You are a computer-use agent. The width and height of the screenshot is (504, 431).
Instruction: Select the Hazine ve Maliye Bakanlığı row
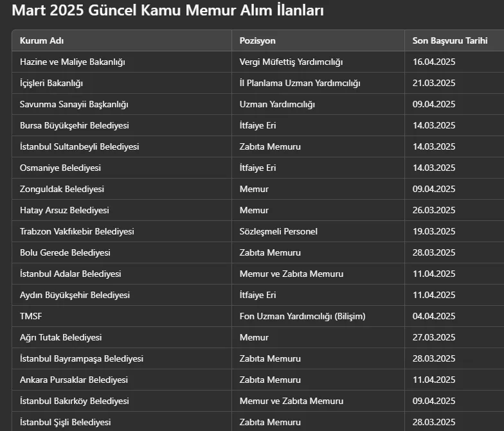(258, 62)
